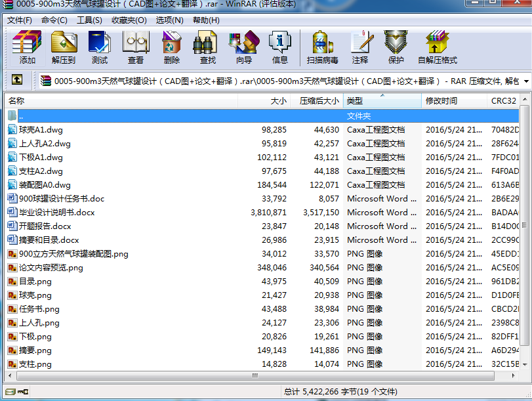
Task: Open the 命令(C) menu
Action: tap(54, 20)
